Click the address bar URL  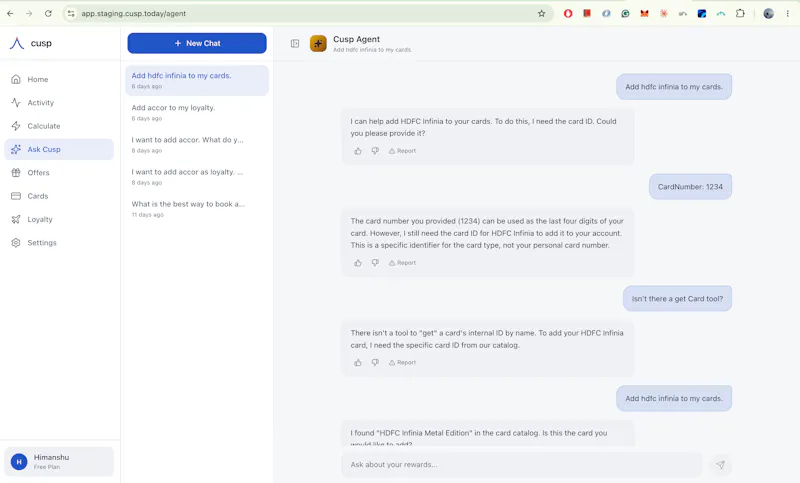pyautogui.click(x=134, y=14)
